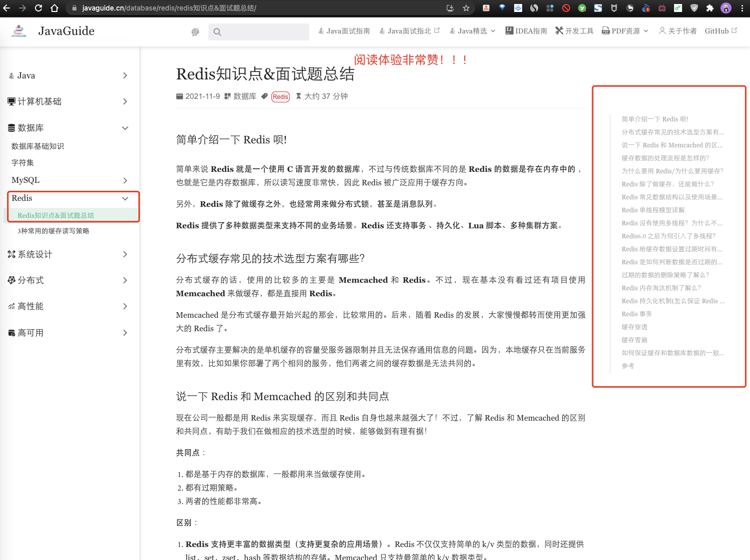Open the IDEA指南 nav item
Viewport: 750px width, 560px height.
click(526, 31)
